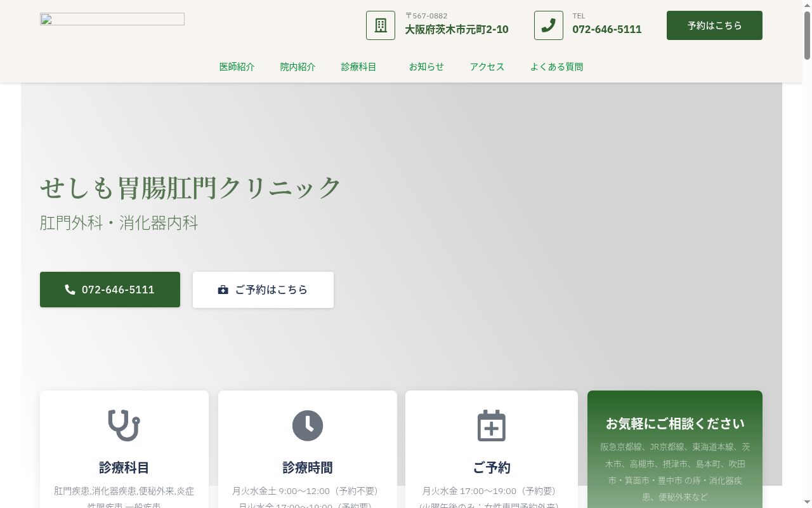Open the 医師紹介 menu item

click(x=237, y=67)
